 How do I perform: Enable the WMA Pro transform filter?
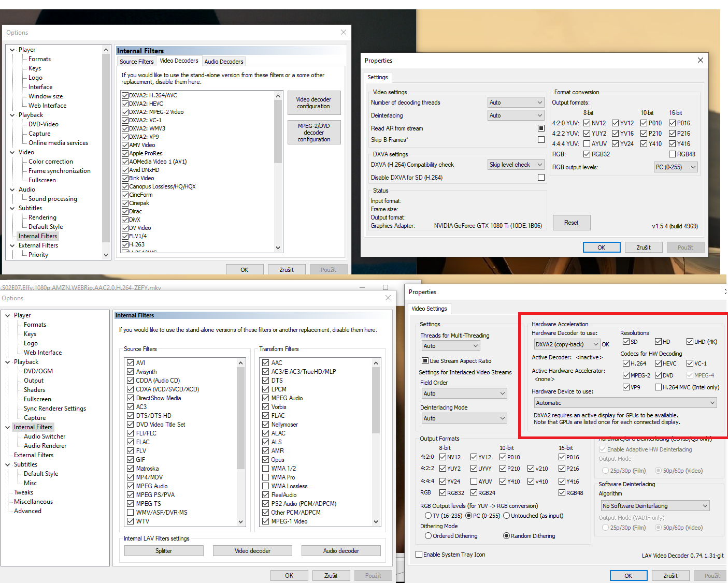pyautogui.click(x=265, y=477)
